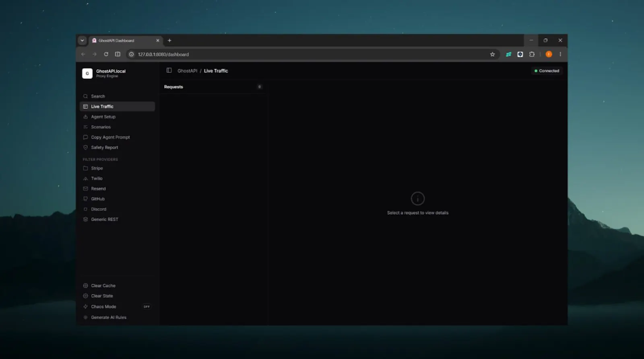Reload the dashboard page
The height and width of the screenshot is (359, 644).
(106, 54)
